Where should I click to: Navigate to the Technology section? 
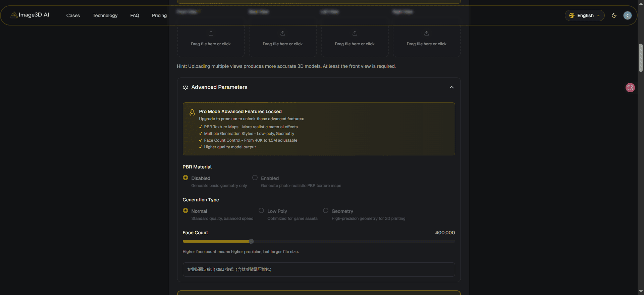105,15
